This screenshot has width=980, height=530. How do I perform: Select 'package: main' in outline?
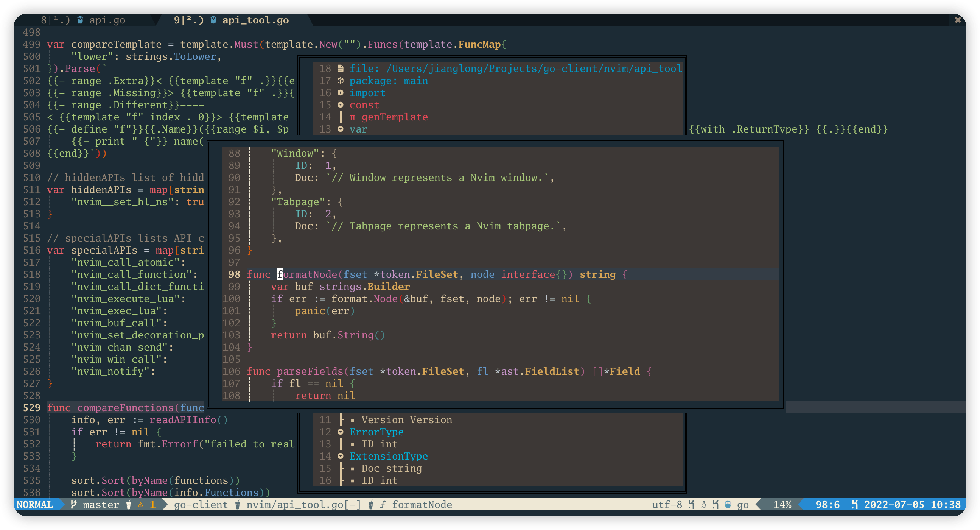click(389, 81)
